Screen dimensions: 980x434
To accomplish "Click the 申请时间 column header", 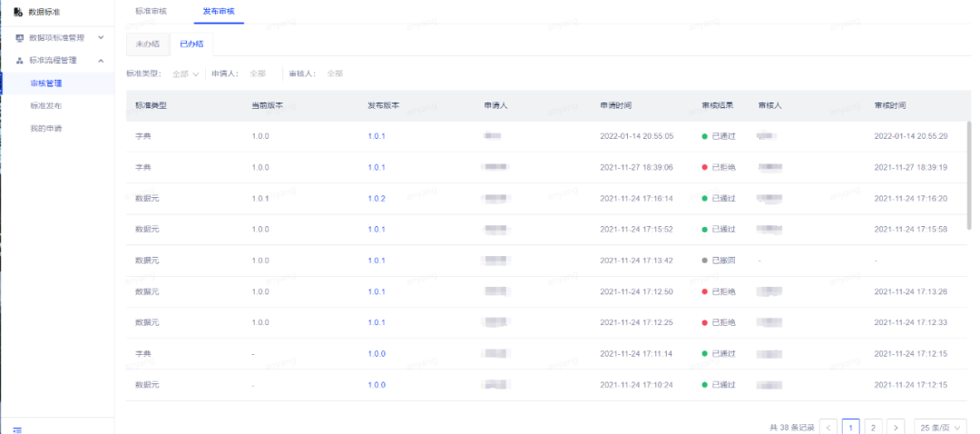I will [615, 105].
